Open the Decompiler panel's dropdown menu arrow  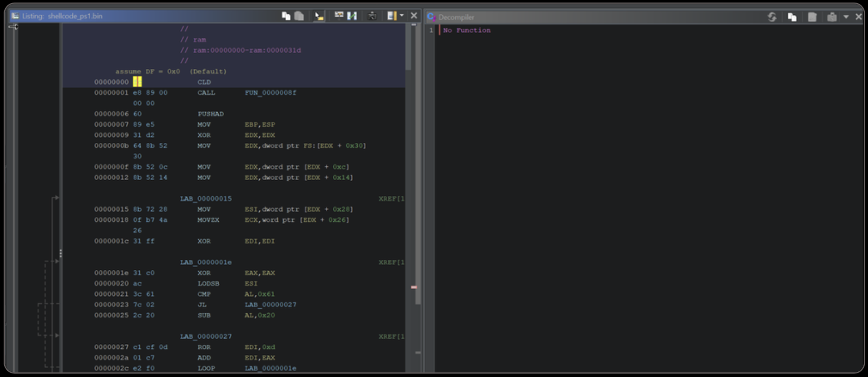tap(846, 17)
